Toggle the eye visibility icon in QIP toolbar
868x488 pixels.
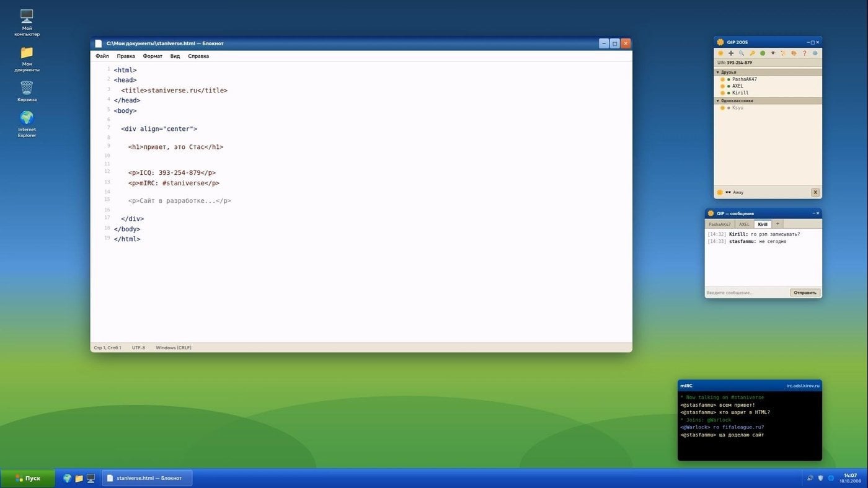point(773,53)
